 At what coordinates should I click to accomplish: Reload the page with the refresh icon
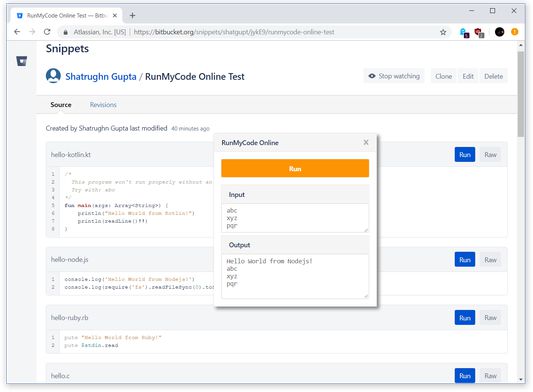coord(47,32)
